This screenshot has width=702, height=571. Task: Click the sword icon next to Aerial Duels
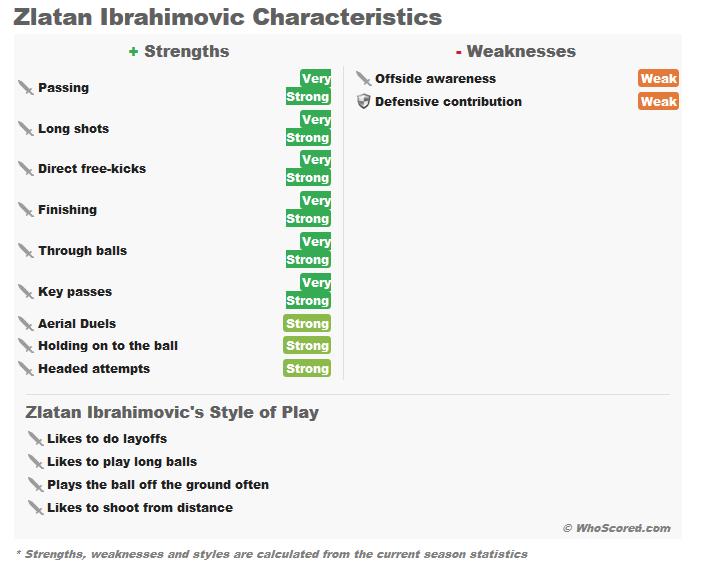(x=26, y=324)
